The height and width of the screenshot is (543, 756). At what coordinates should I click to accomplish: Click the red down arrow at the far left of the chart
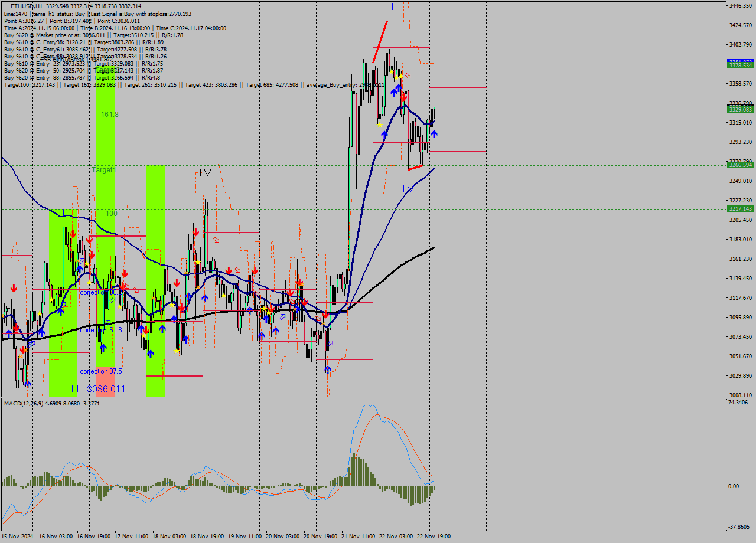tap(13, 289)
